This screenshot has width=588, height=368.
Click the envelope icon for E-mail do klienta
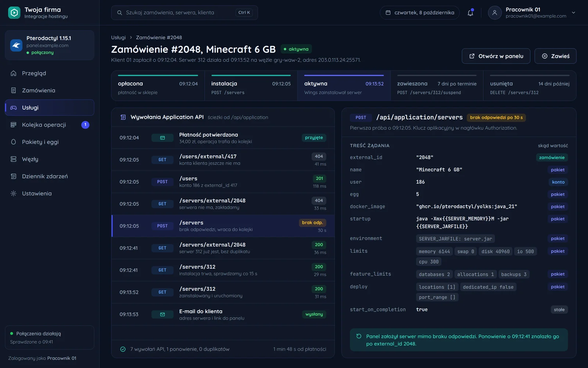[x=162, y=314]
